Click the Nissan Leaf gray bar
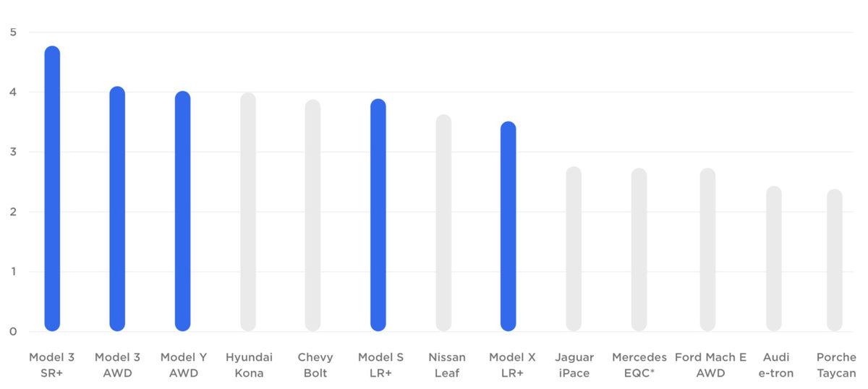868x389 pixels. click(x=443, y=223)
